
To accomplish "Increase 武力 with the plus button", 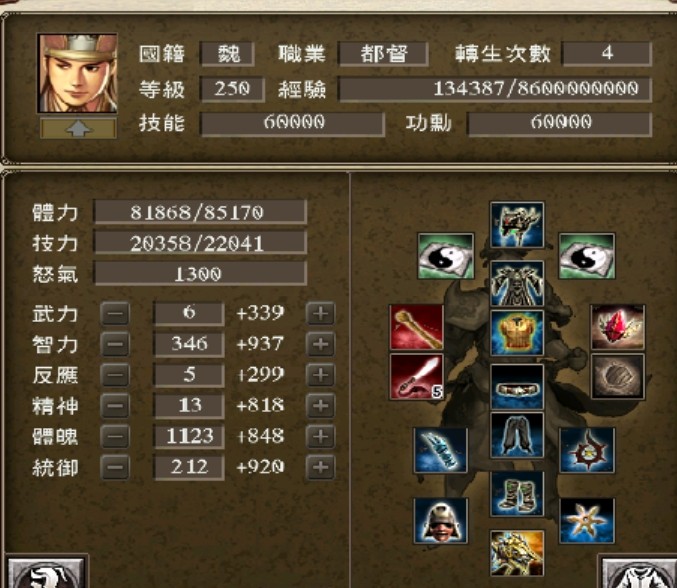I will tap(320, 313).
